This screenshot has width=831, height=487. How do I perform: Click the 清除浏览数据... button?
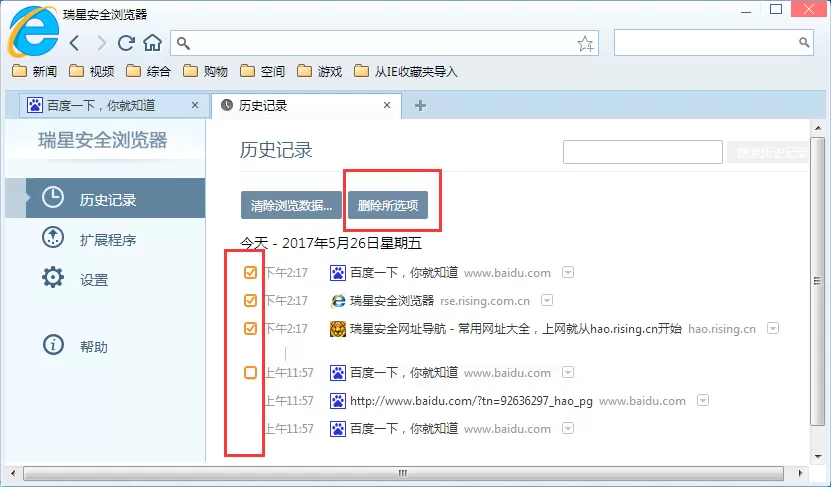coord(291,205)
